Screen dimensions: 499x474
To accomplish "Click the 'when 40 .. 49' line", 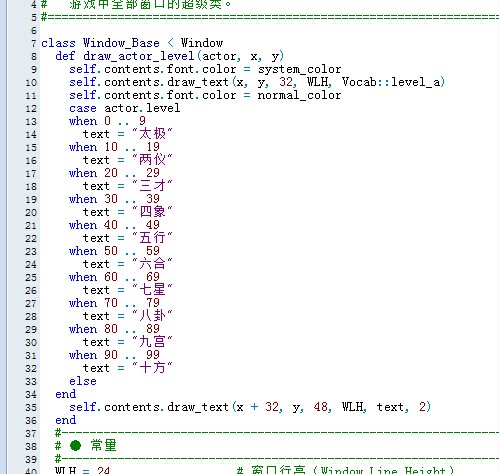I will coord(114,225).
